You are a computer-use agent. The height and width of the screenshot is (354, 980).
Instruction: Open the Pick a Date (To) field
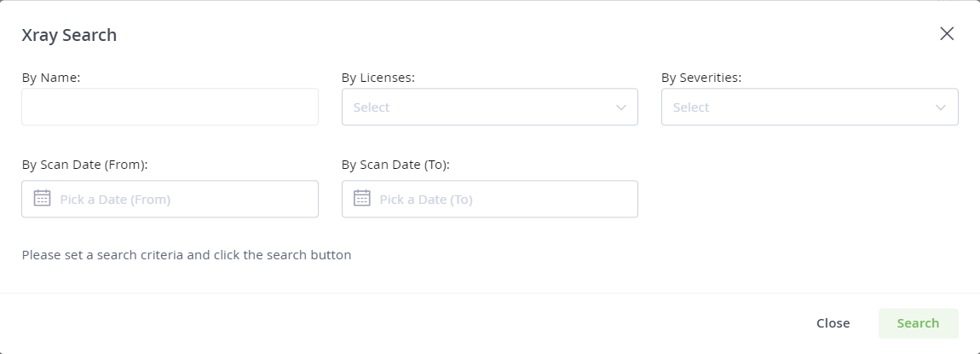click(490, 199)
